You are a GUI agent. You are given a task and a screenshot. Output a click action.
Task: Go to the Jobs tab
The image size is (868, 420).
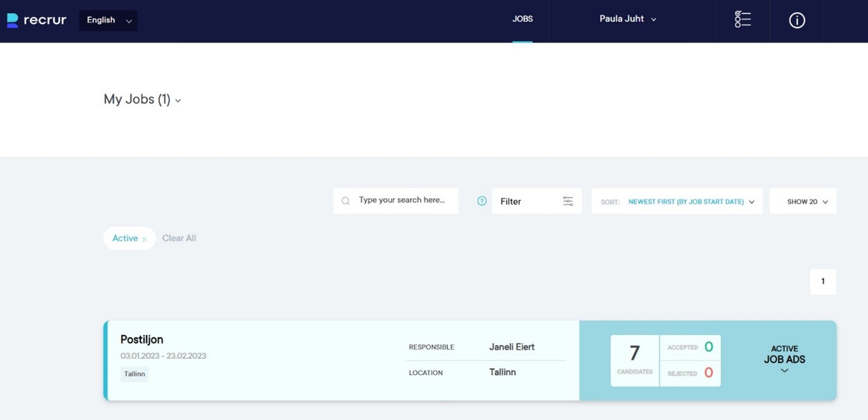pyautogui.click(x=522, y=19)
